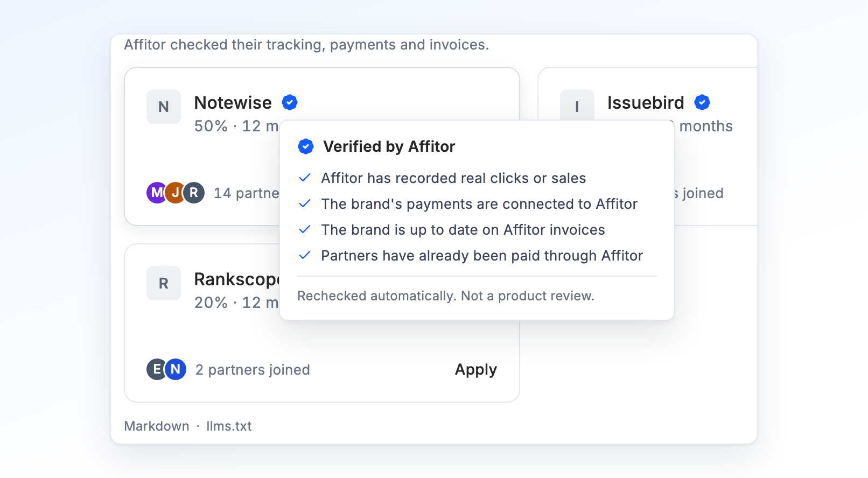Click the purple M partner avatar
Image resolution: width=868 pixels, height=478 pixels.
[157, 193]
